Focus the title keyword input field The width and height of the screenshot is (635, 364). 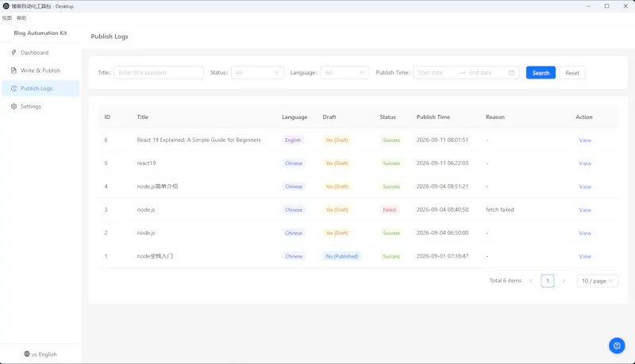[159, 73]
